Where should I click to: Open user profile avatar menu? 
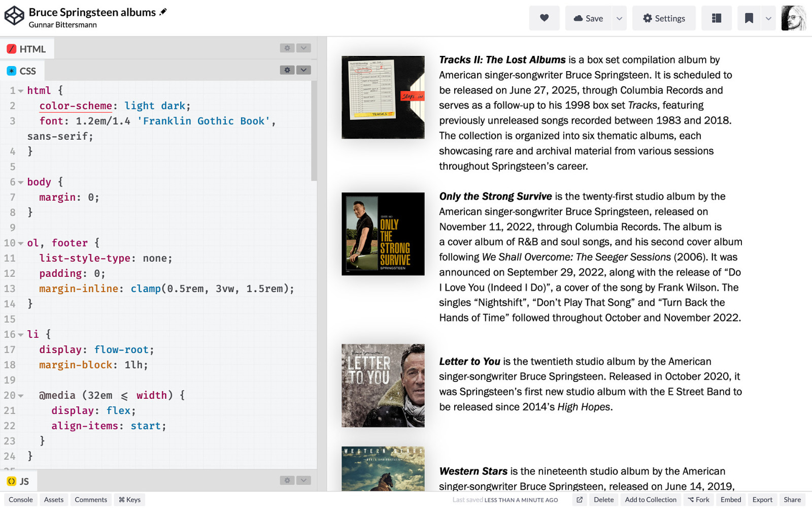click(x=794, y=18)
